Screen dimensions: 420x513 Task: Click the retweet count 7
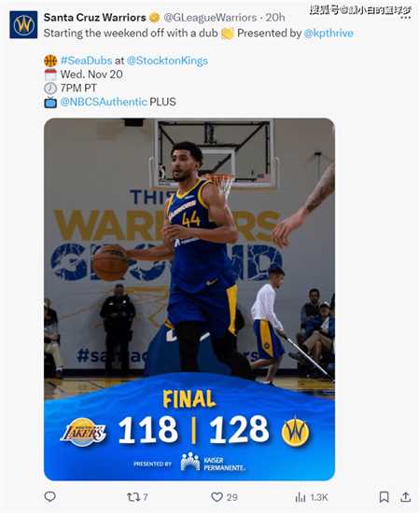click(x=146, y=497)
